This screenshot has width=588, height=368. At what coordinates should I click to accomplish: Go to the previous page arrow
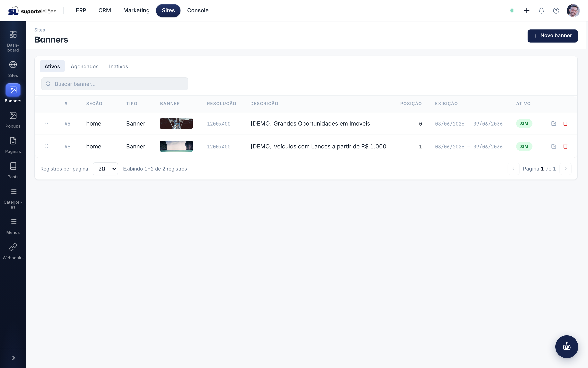click(513, 169)
